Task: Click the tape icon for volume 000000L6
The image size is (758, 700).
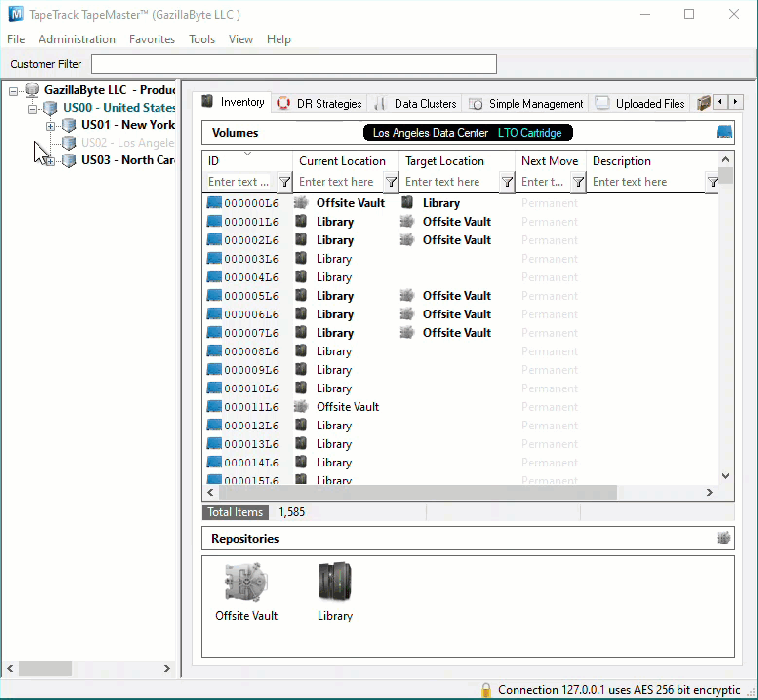Action: click(214, 203)
